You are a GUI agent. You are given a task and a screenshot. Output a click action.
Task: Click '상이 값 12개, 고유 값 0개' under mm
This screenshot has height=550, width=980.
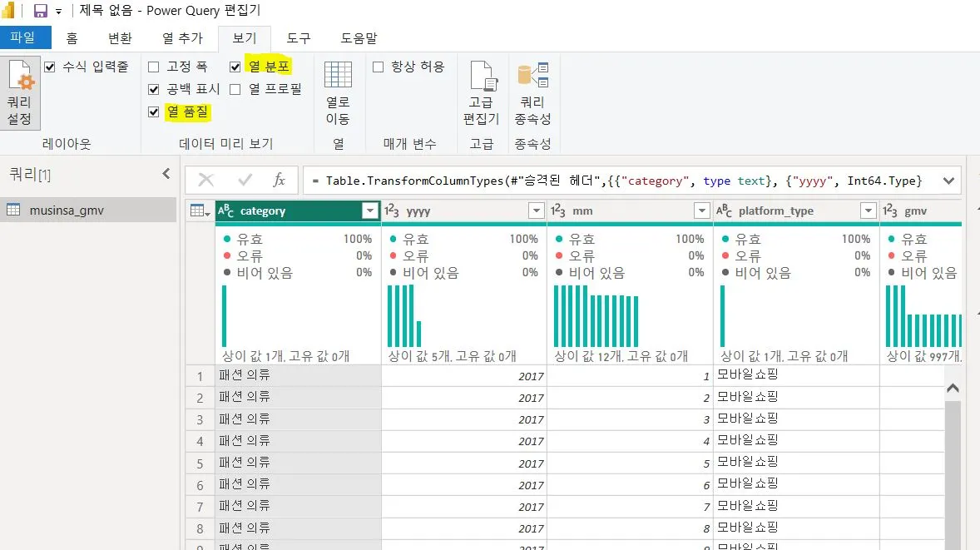pos(621,356)
